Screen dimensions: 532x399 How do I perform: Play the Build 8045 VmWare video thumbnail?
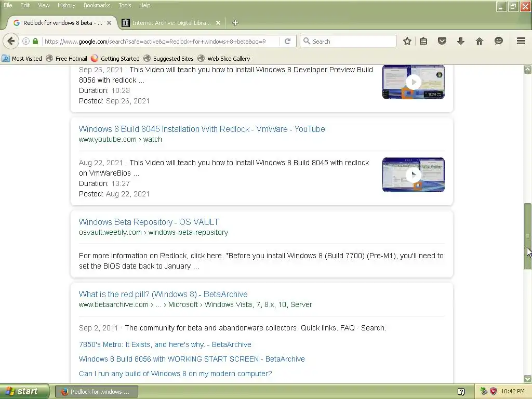(x=413, y=175)
